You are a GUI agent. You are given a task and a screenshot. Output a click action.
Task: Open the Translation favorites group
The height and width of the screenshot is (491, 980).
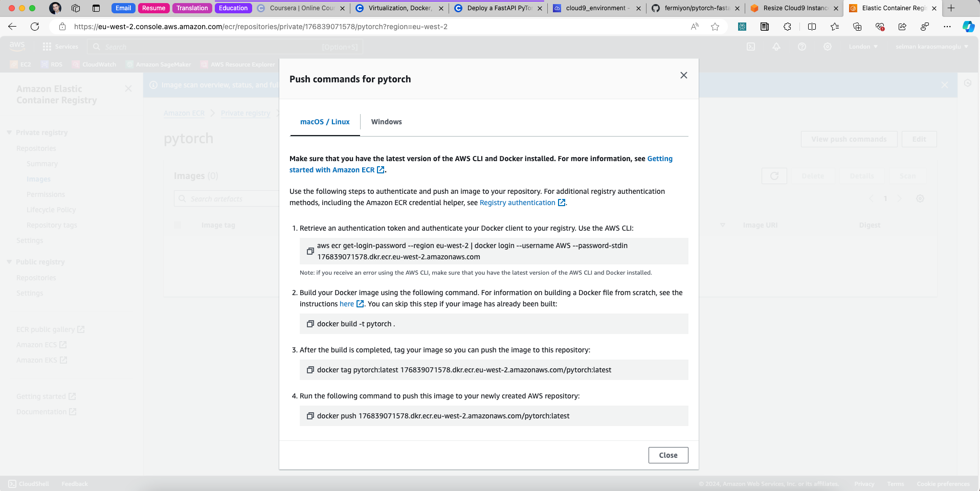pyautogui.click(x=192, y=8)
